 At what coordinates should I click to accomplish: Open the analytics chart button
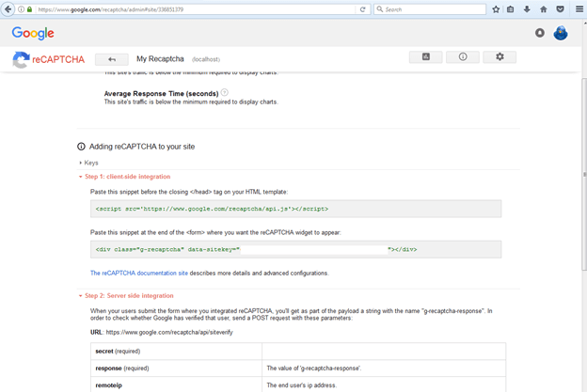[x=425, y=56]
